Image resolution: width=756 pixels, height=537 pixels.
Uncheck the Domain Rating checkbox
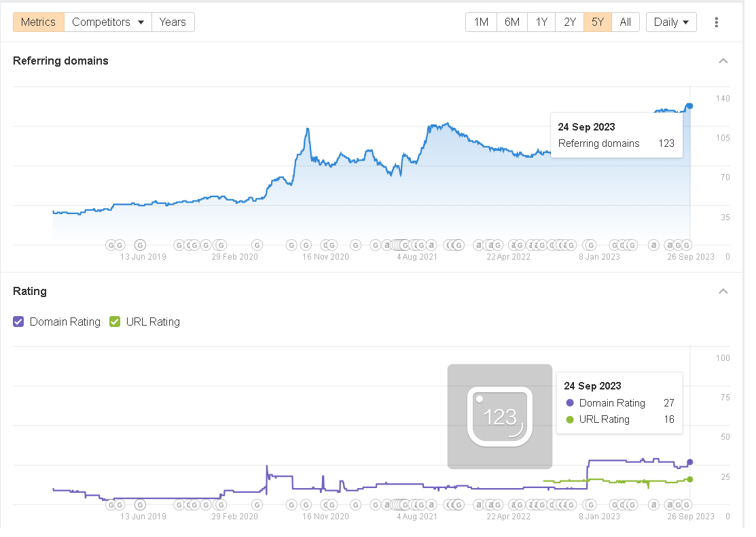19,322
